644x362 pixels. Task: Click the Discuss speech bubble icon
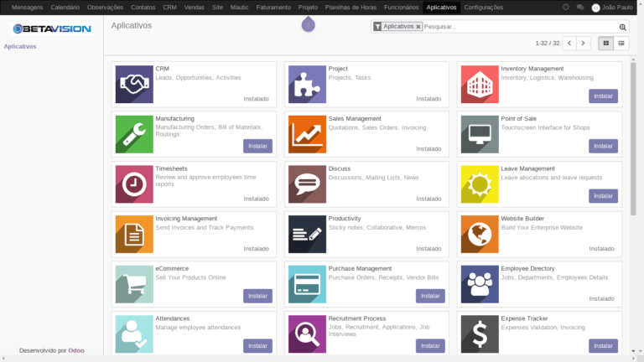pyautogui.click(x=307, y=184)
